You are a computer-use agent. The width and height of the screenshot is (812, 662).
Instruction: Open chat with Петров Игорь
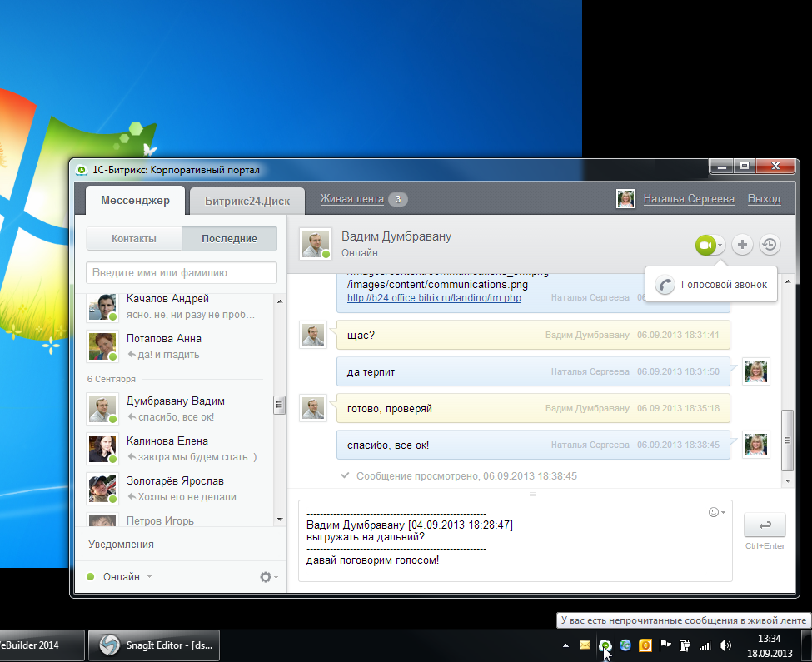click(x=179, y=520)
